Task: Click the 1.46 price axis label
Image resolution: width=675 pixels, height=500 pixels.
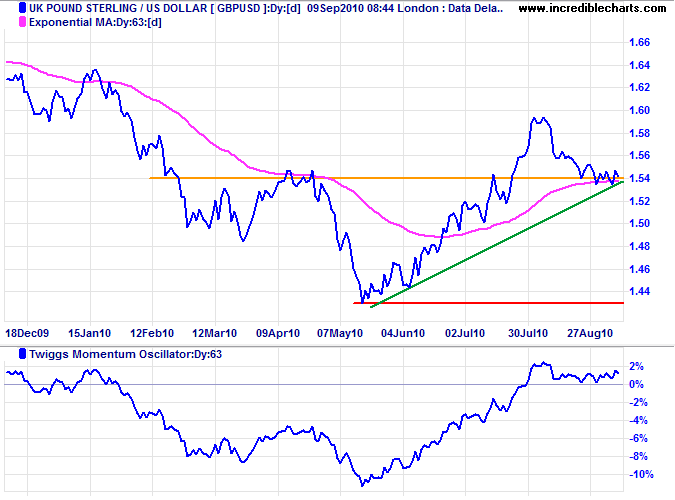Action: click(639, 269)
